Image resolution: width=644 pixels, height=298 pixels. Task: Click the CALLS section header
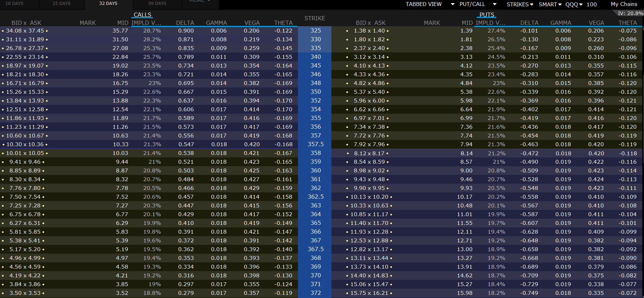[142, 15]
